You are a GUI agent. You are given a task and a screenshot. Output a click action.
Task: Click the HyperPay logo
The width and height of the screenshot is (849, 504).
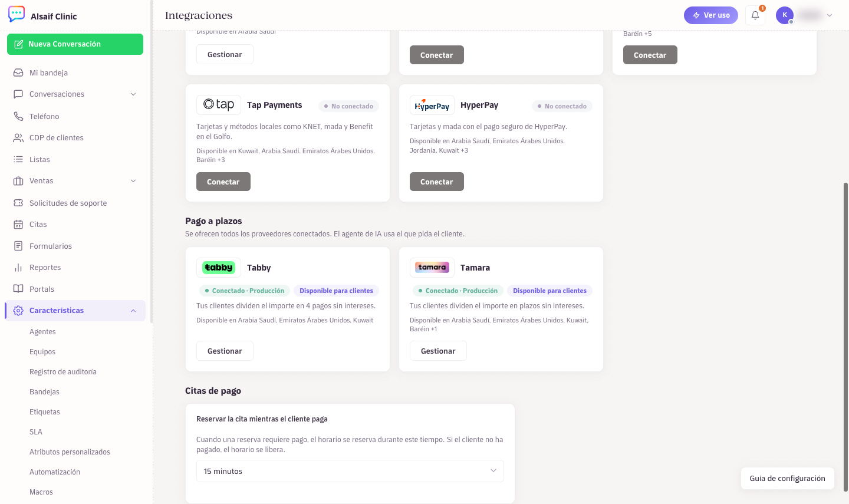click(x=432, y=104)
